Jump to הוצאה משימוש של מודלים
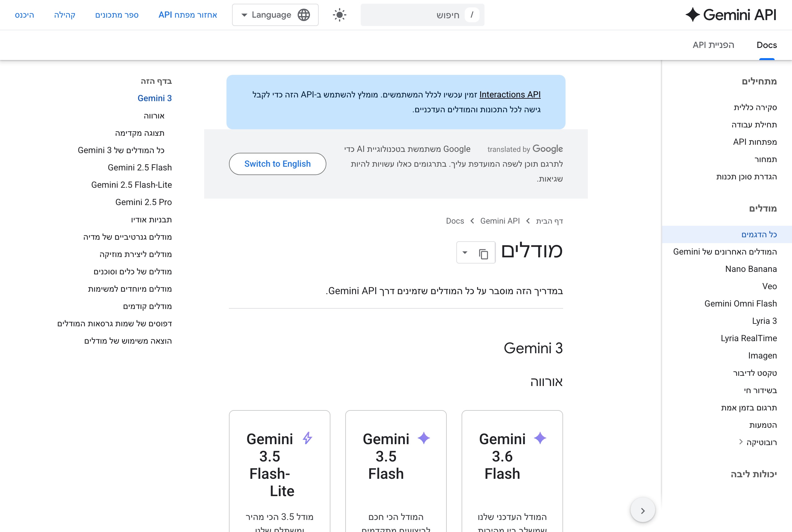 coord(127,341)
